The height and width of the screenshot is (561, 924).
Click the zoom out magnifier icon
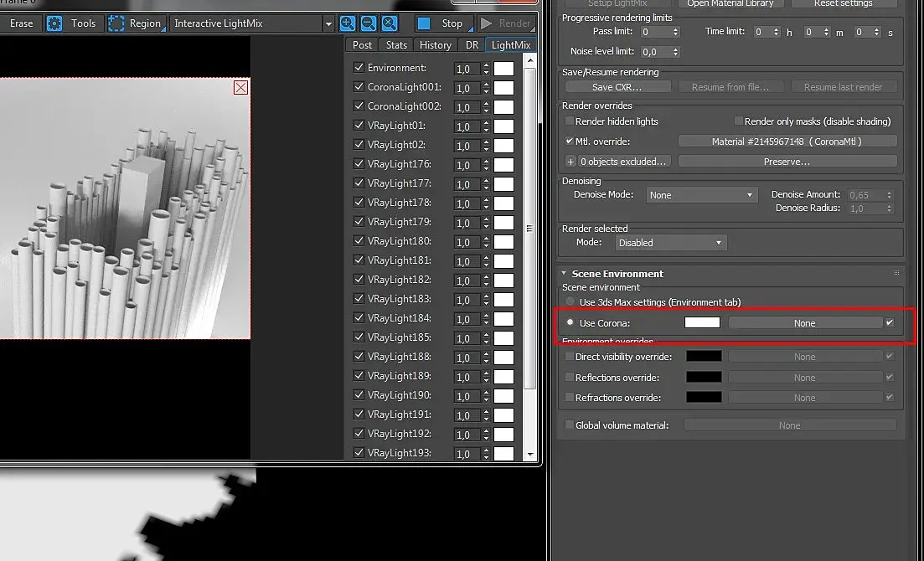[369, 23]
